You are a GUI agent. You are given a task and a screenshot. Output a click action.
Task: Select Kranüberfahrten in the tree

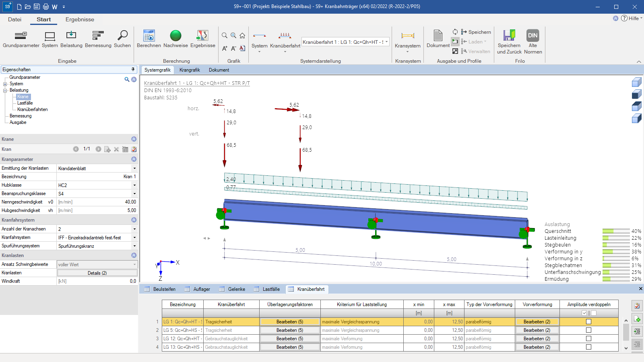tap(32, 109)
